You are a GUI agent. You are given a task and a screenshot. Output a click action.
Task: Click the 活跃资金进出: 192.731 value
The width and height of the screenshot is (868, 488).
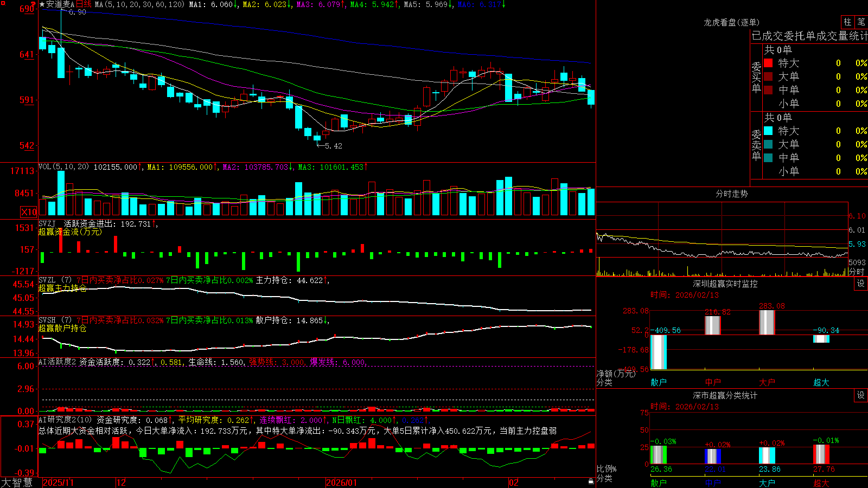(107, 224)
